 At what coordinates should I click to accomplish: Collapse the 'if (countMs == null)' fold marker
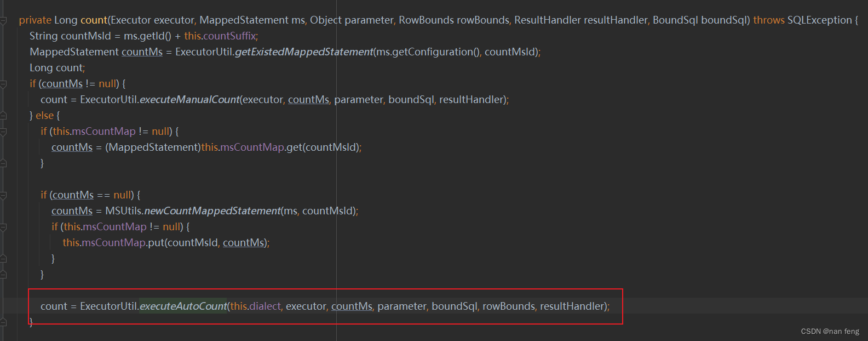[x=3, y=196]
